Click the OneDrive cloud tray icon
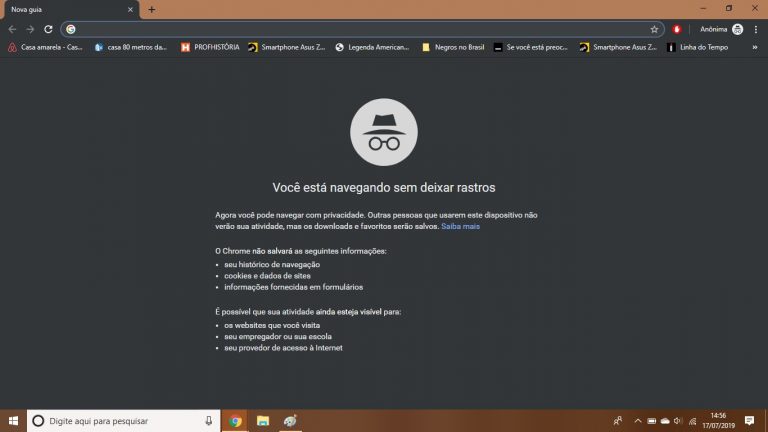This screenshot has height=432, width=768. 665,421
